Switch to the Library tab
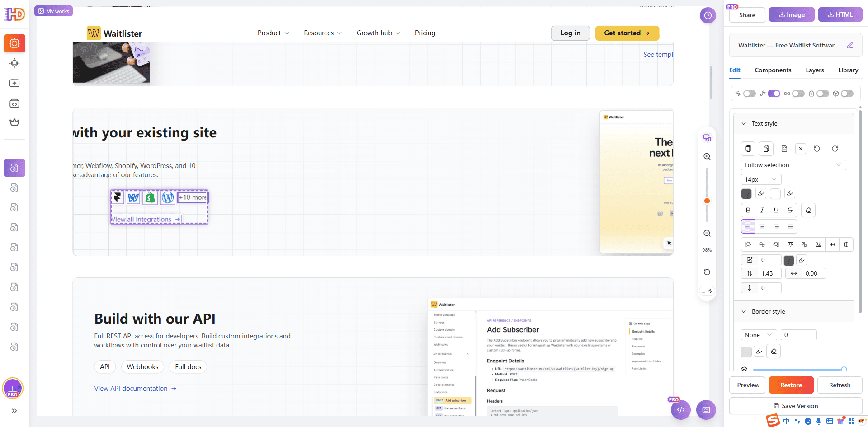Screen dimensions: 868x427 pyautogui.click(x=848, y=70)
